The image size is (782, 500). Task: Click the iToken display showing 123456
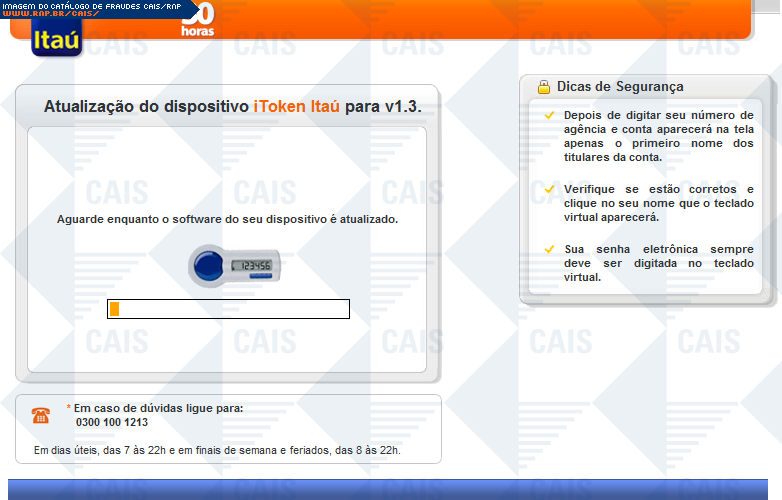pyautogui.click(x=251, y=266)
